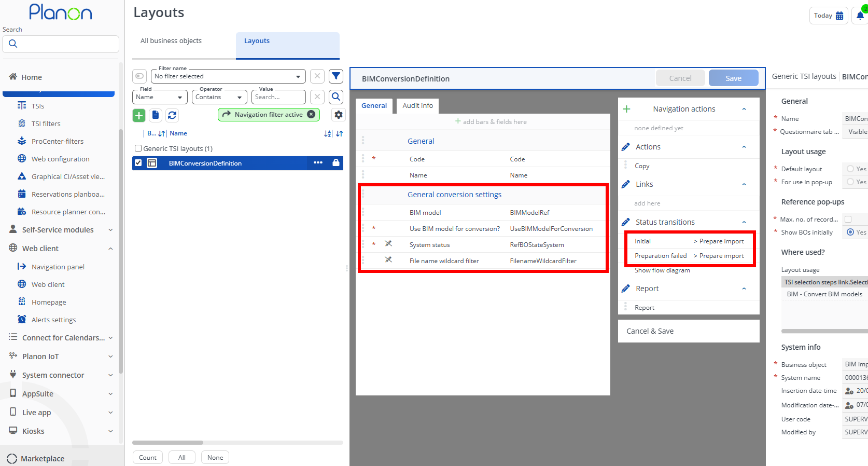
Task: Check the Generic TSI layouts group checkbox
Action: 138,148
